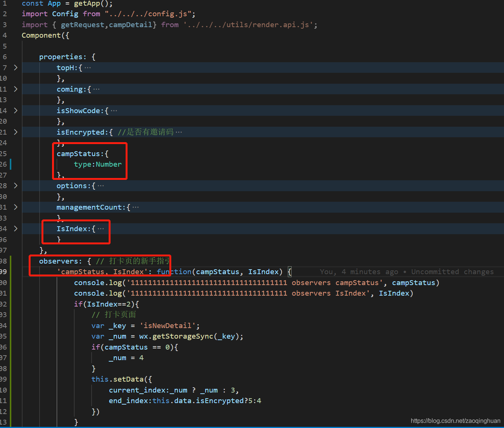The width and height of the screenshot is (504, 428).
Task: Click the "current_index" key
Action: pos(137,390)
